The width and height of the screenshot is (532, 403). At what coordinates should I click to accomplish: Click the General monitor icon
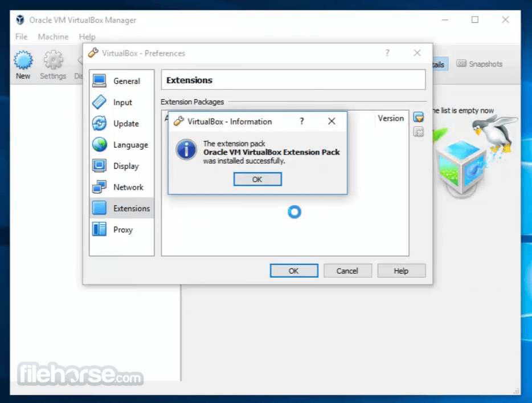(x=100, y=80)
